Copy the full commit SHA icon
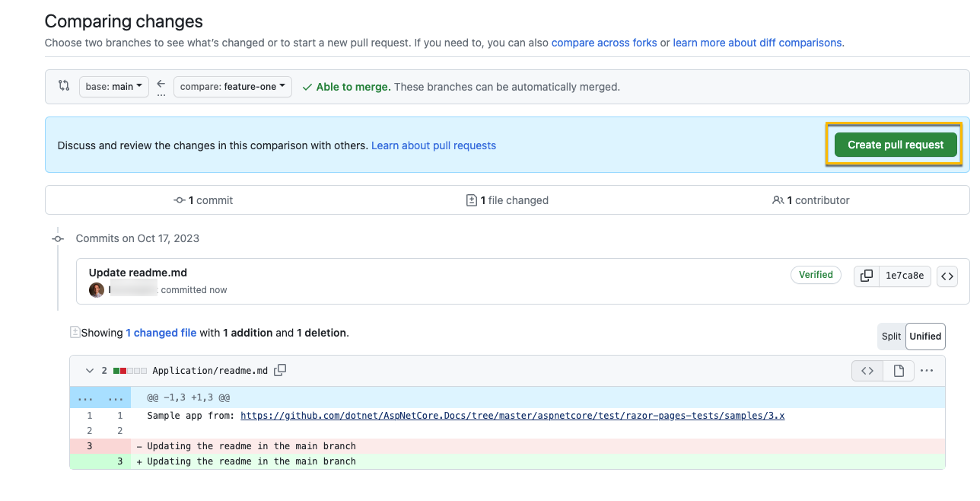 [x=866, y=276]
